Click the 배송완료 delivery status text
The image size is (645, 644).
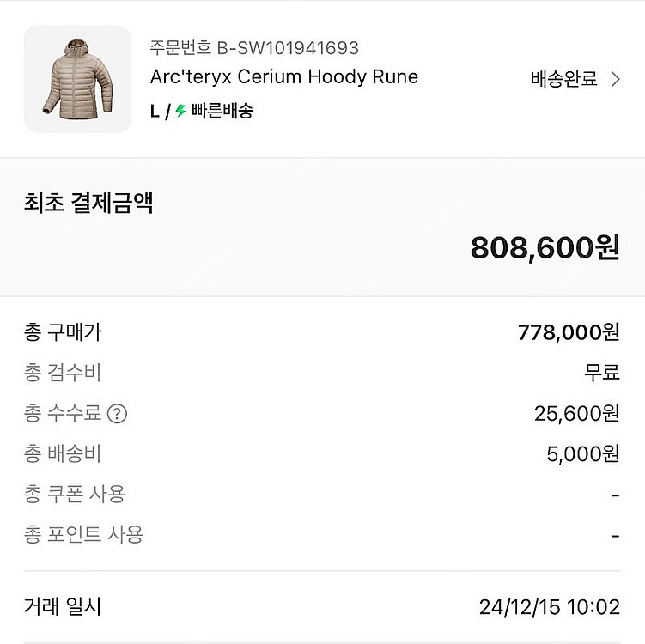pyautogui.click(x=563, y=80)
